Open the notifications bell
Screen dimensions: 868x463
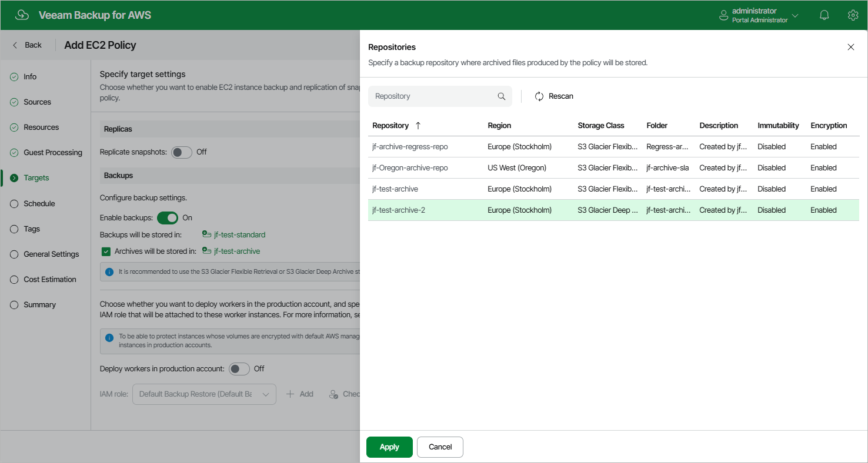(x=824, y=15)
